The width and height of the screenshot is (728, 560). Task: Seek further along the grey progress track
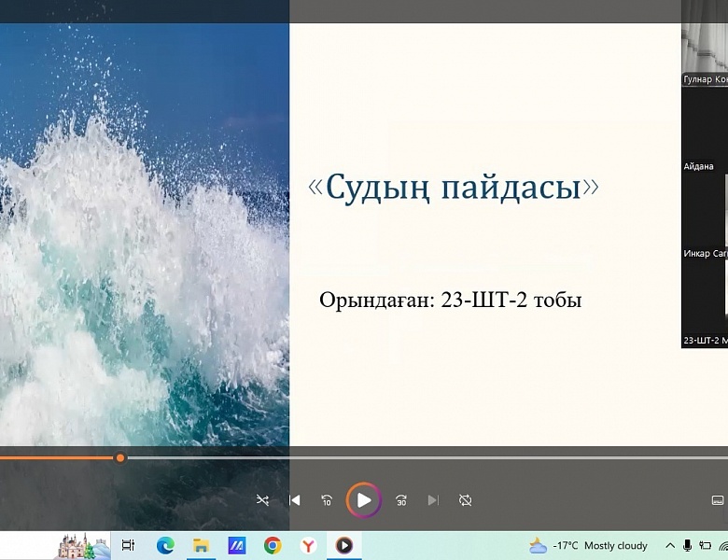pyautogui.click(x=427, y=458)
